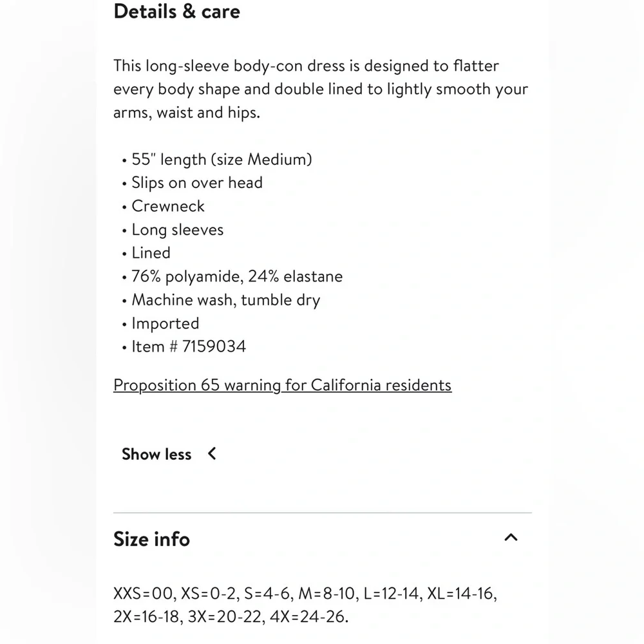Click the size line starting with 2X=16-18
The height and width of the screenshot is (644, 644).
231,616
